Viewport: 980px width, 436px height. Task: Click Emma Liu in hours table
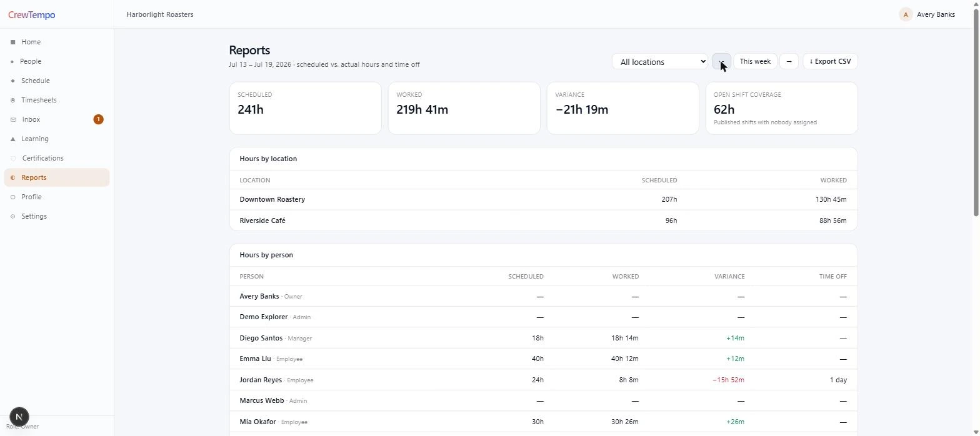tap(255, 359)
